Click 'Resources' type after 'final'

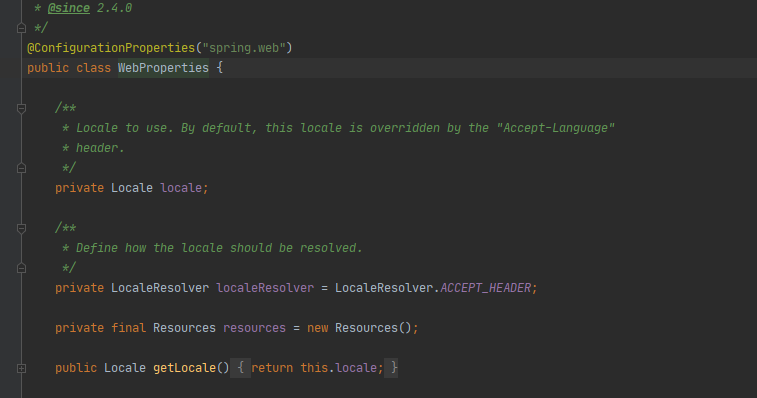click(x=184, y=328)
